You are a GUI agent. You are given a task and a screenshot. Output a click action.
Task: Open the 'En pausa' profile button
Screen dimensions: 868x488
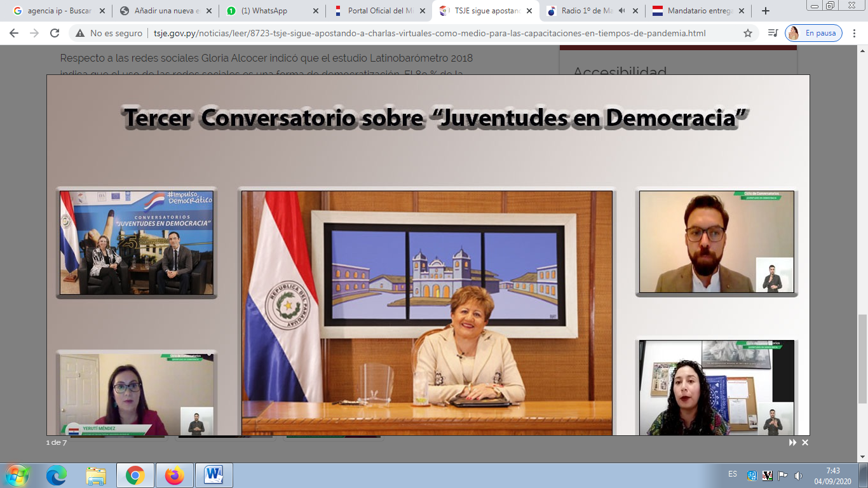(814, 33)
